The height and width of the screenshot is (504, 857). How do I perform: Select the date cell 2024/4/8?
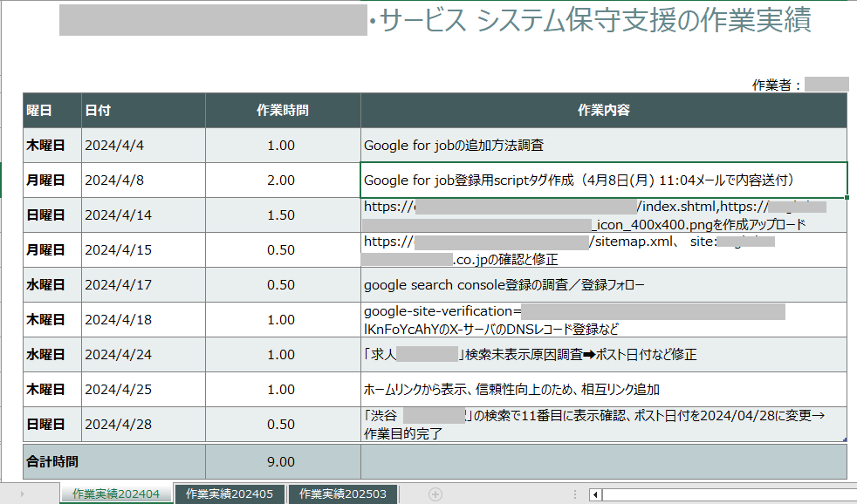pyautogui.click(x=143, y=180)
